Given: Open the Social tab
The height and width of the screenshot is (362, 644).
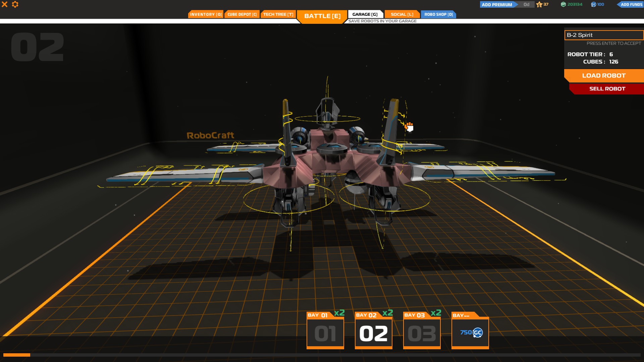Looking at the screenshot, I should (402, 14).
